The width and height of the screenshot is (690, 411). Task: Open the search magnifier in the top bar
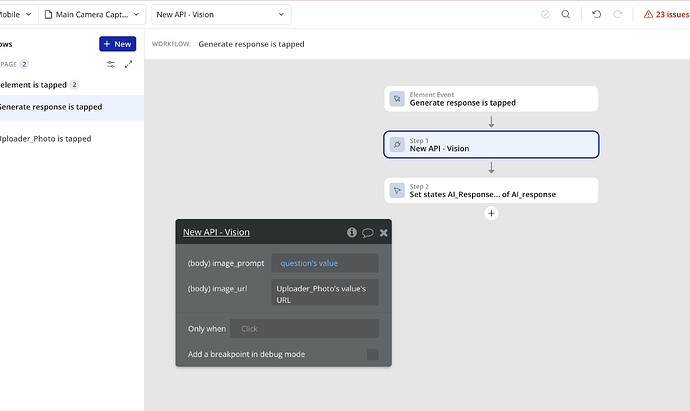566,15
